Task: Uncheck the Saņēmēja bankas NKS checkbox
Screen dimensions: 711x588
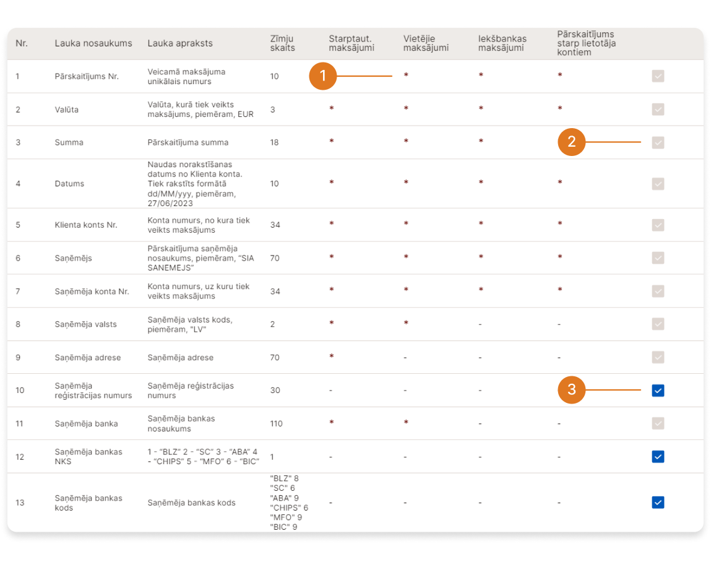Action: (658, 457)
